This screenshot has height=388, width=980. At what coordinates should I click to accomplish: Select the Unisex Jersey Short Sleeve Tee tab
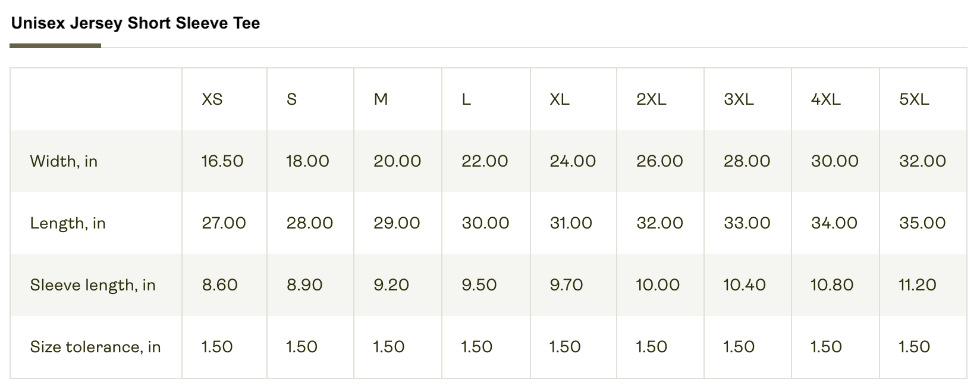136,24
